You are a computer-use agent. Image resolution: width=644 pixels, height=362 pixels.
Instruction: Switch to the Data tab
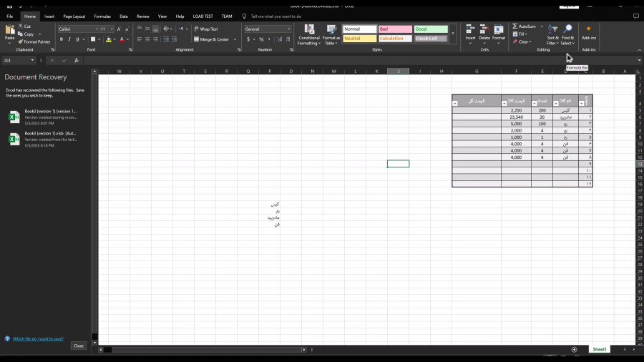(x=124, y=16)
